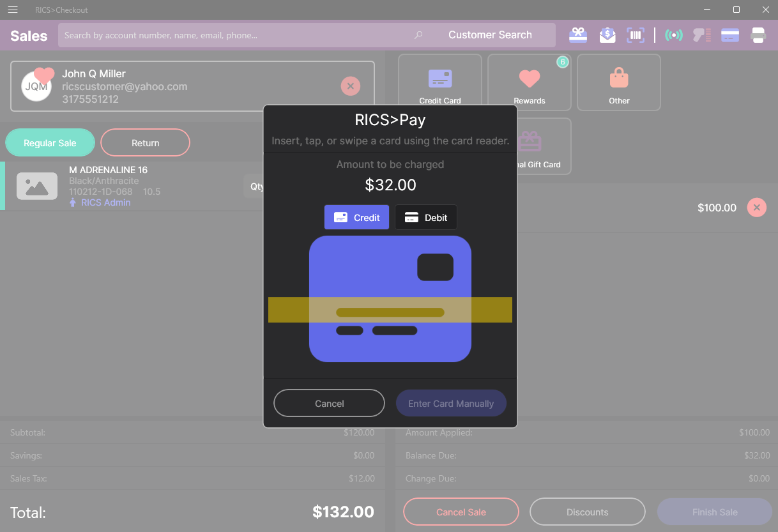Open Discounts
Image resolution: width=778 pixels, height=532 pixels.
coord(588,512)
